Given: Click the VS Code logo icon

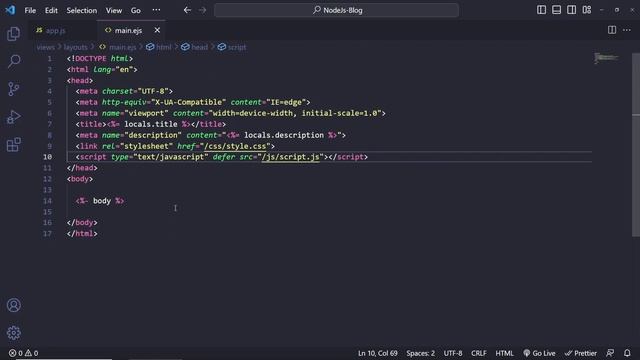Looking at the screenshot, I should coord(10,10).
